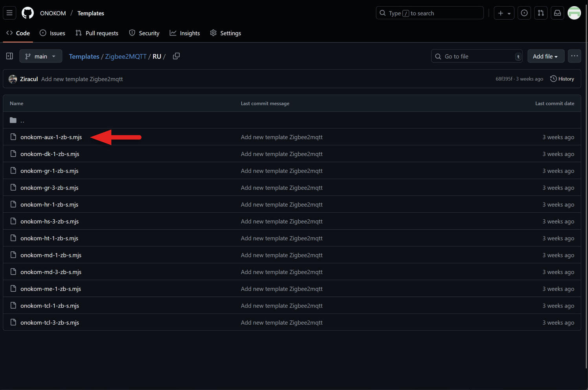The width and height of the screenshot is (588, 390).
Task: Click the parent directory folder icon
Action: point(13,120)
